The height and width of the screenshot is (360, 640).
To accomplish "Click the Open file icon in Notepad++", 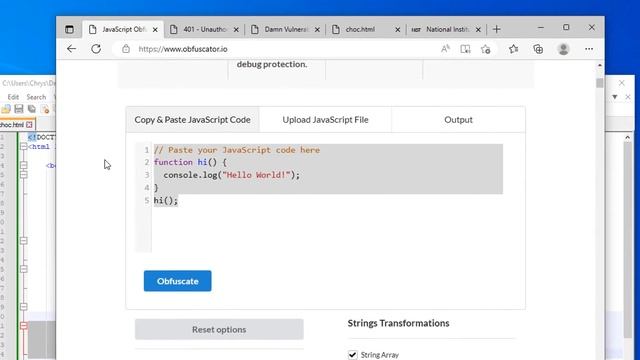I will point(6,109).
